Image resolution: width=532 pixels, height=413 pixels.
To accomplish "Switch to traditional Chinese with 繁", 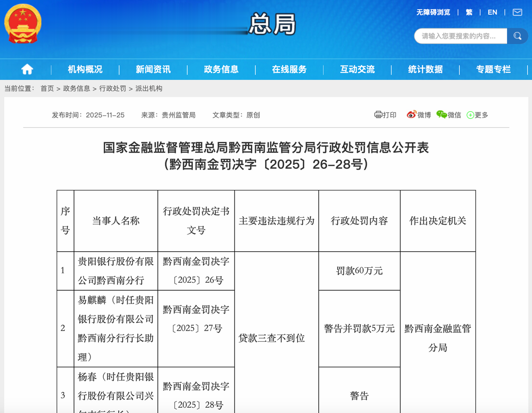I will click(x=469, y=12).
